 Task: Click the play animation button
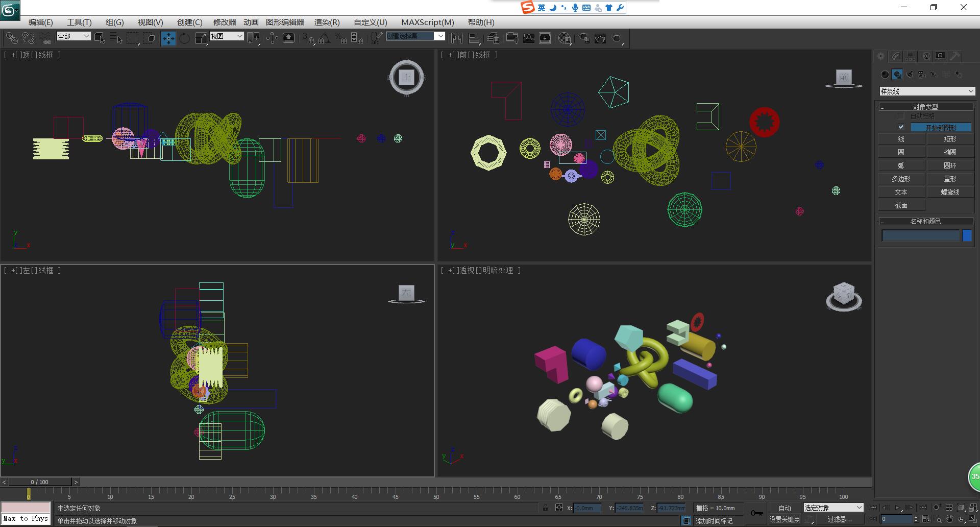(898, 508)
